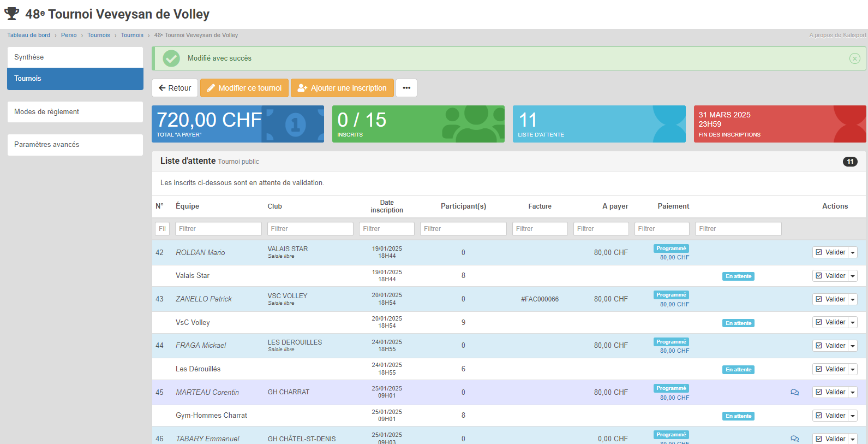Expand Valider dropdown arrow for ZANELLO Patrick

point(853,299)
